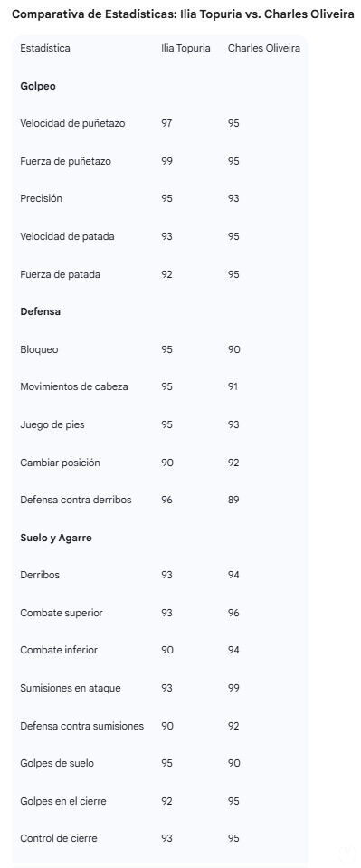The width and height of the screenshot is (361, 868).
Task: Select the Control de cierre label
Action: pos(59,838)
